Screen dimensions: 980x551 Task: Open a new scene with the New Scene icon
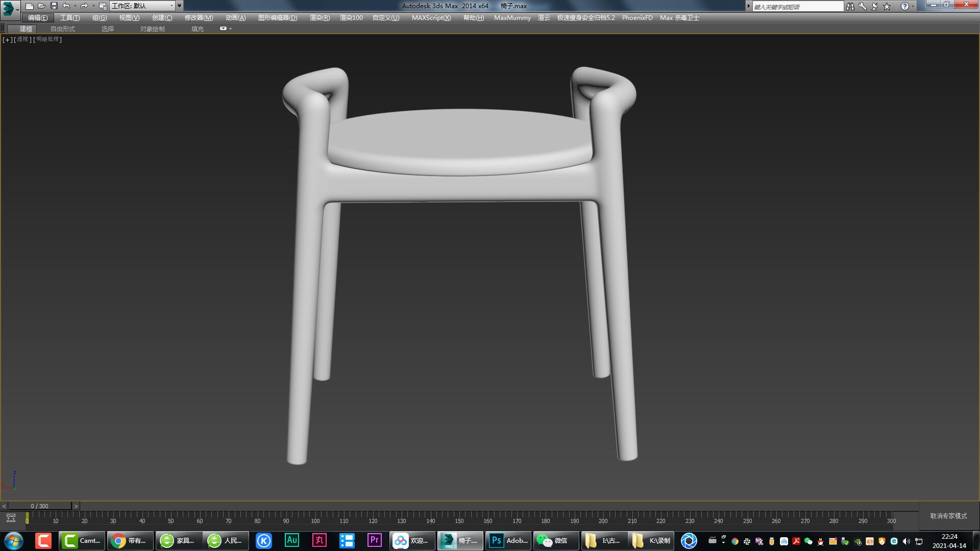pos(30,6)
